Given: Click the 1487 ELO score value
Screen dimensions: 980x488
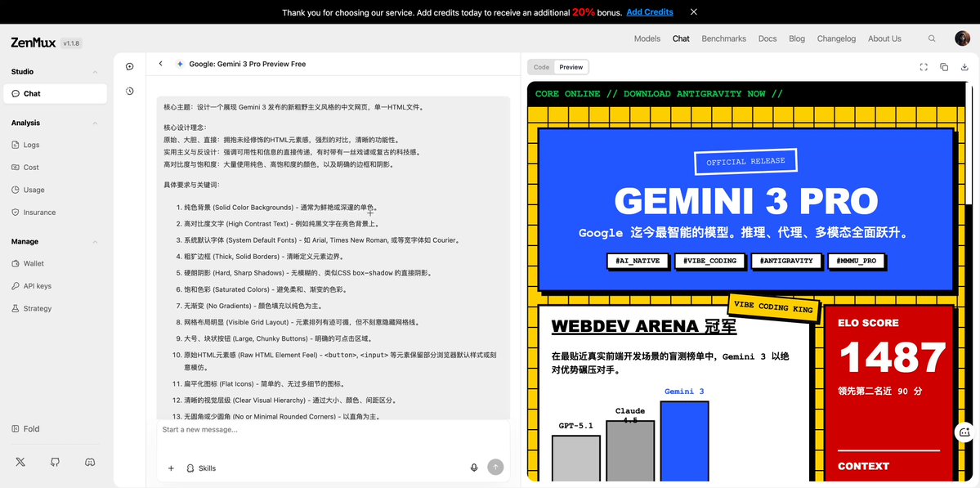Looking at the screenshot, I should pos(893,358).
